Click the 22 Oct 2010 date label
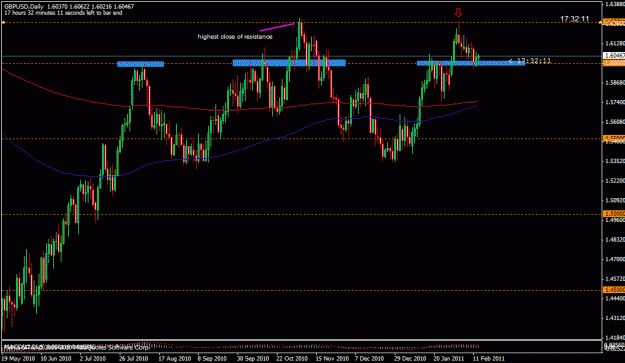The image size is (625, 363). tap(292, 358)
